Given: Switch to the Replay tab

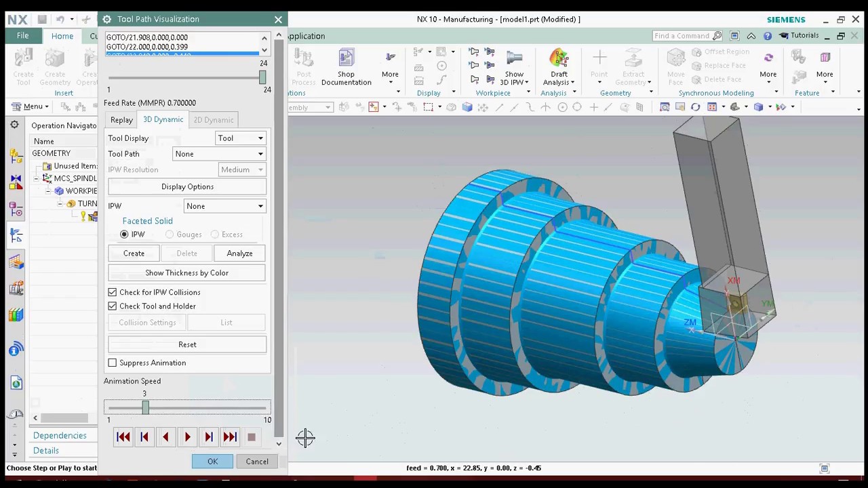Looking at the screenshot, I should pos(122,120).
